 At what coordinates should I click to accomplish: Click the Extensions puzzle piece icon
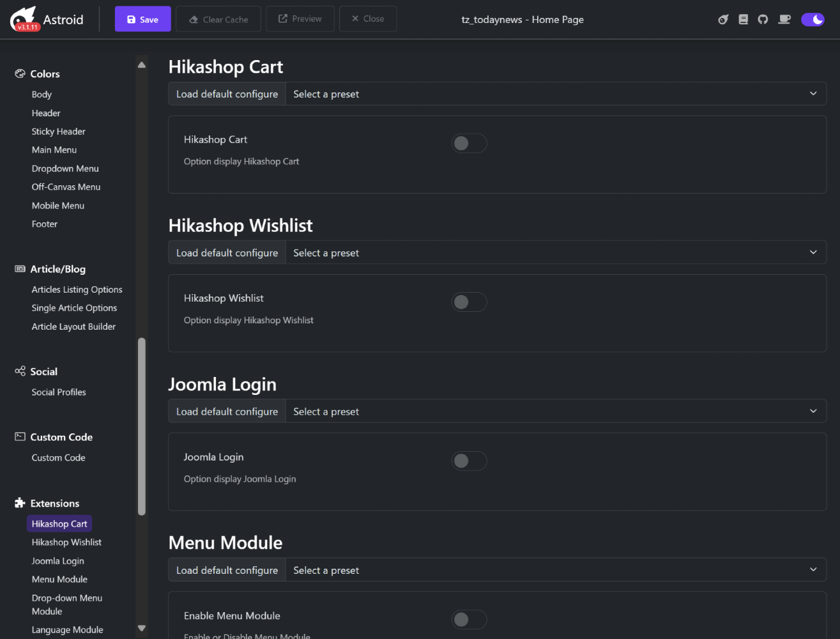(20, 503)
